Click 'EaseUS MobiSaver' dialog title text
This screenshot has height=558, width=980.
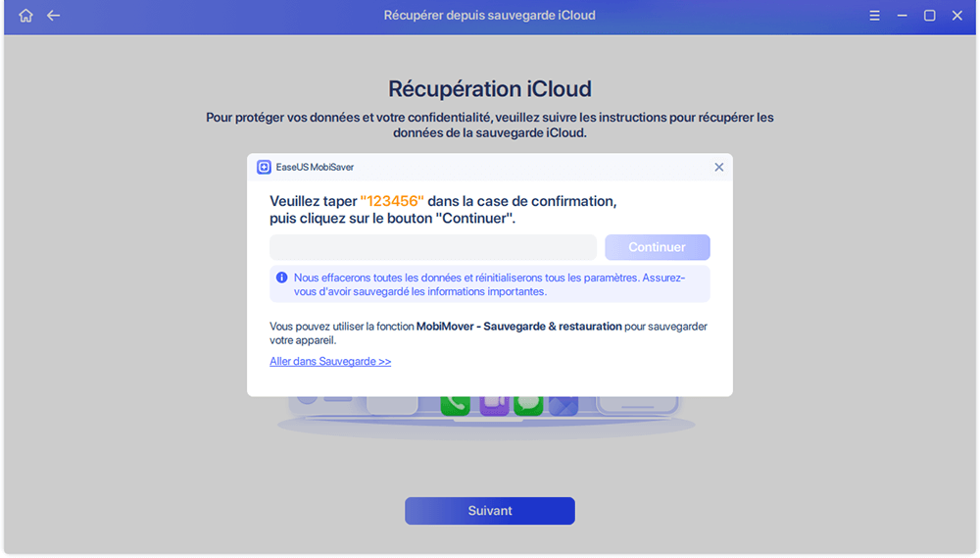tap(315, 167)
